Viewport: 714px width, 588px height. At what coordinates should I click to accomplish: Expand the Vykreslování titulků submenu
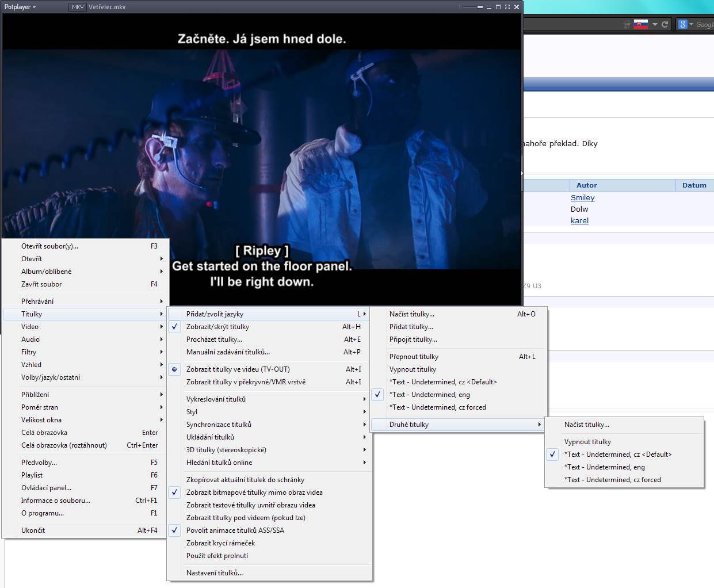tap(216, 399)
